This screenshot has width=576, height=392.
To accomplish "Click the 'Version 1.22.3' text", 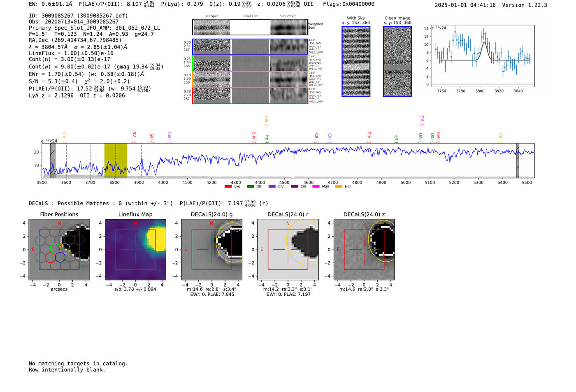I will click(x=525, y=5).
